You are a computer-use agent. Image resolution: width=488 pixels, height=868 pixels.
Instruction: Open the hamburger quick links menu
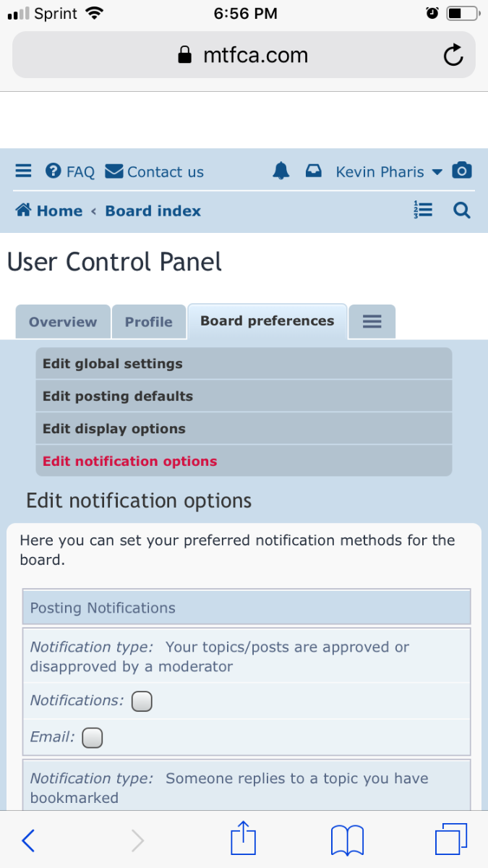click(24, 171)
